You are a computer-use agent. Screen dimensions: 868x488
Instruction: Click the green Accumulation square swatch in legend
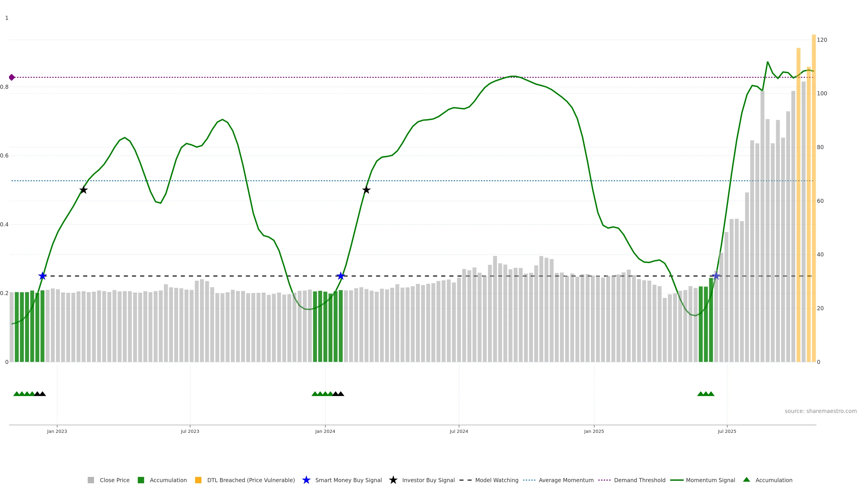[141, 480]
